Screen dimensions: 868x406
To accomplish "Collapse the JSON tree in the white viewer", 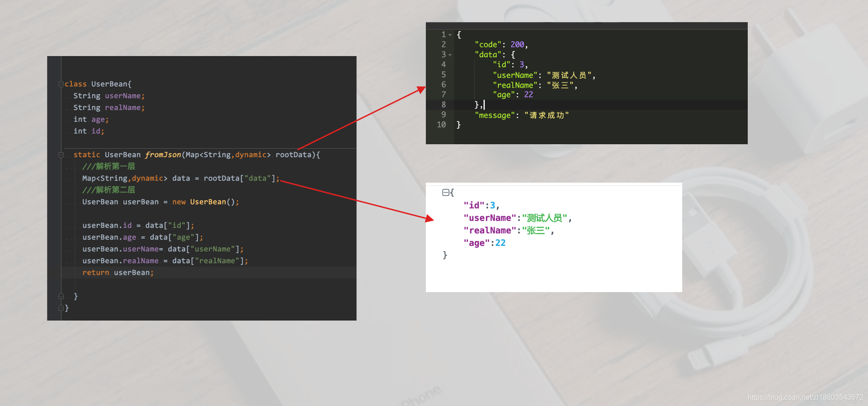I will (445, 193).
